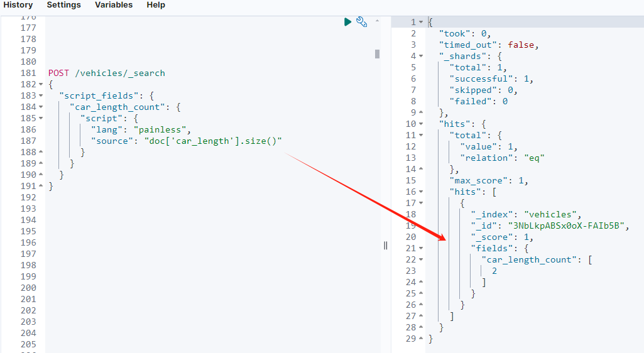Toggle the fold marker at response line 14
This screenshot has height=353, width=644.
[421, 169]
